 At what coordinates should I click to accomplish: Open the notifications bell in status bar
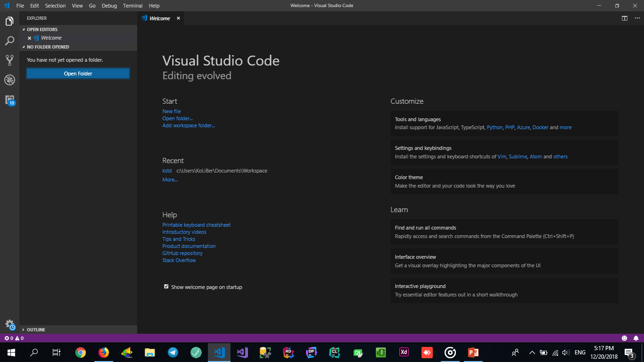[x=636, y=338]
